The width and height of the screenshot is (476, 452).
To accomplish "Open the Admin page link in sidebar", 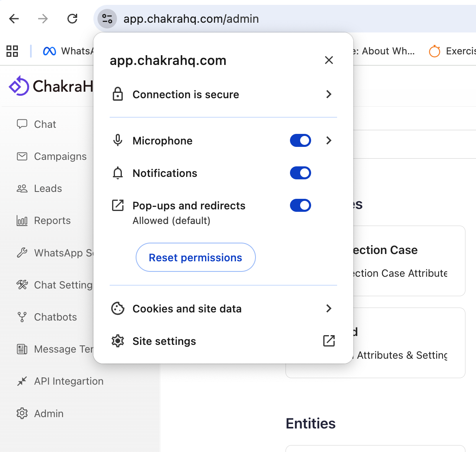I will 49,413.
